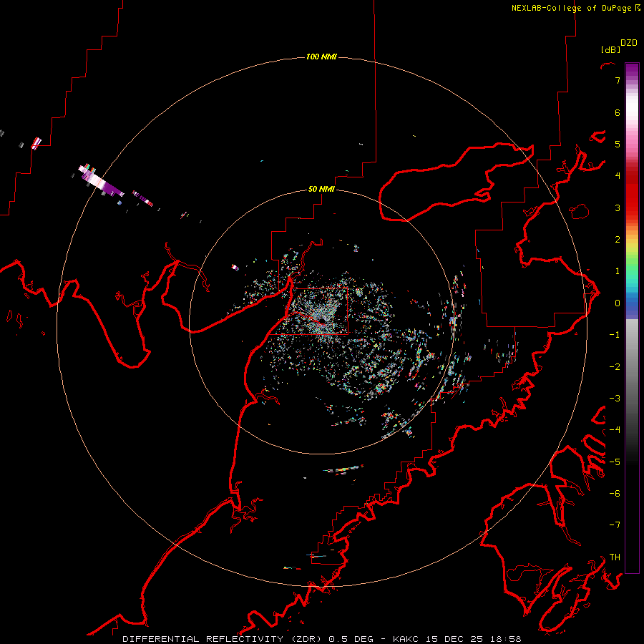This screenshot has width=644, height=644.
Task: Click the -2 tick label on color scale
Action: coord(615,366)
